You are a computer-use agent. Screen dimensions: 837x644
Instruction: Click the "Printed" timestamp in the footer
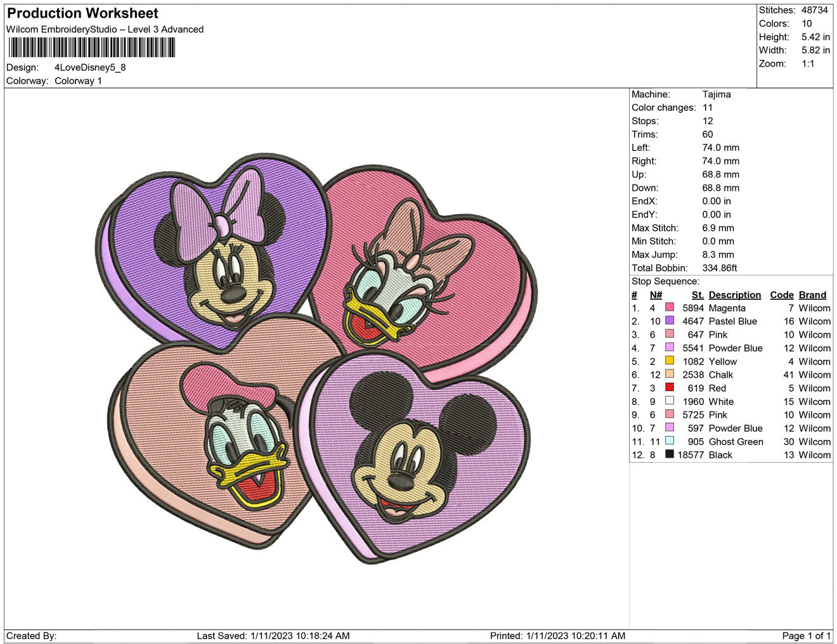[557, 635]
